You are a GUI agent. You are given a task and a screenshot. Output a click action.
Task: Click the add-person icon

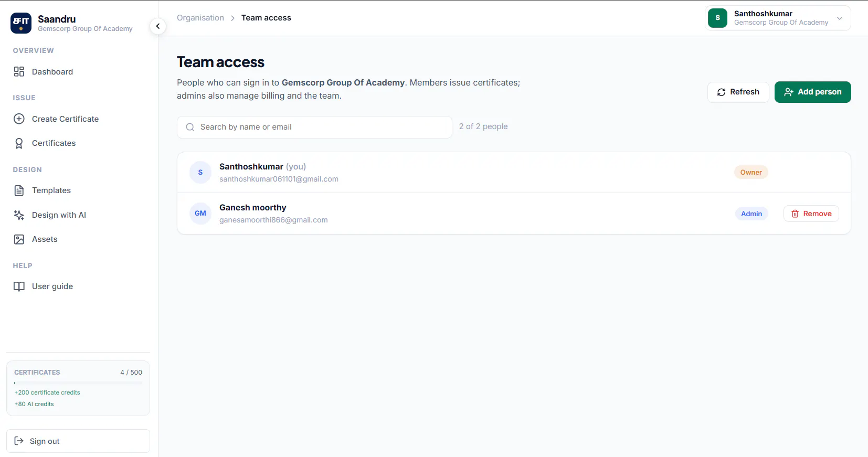[x=789, y=92]
